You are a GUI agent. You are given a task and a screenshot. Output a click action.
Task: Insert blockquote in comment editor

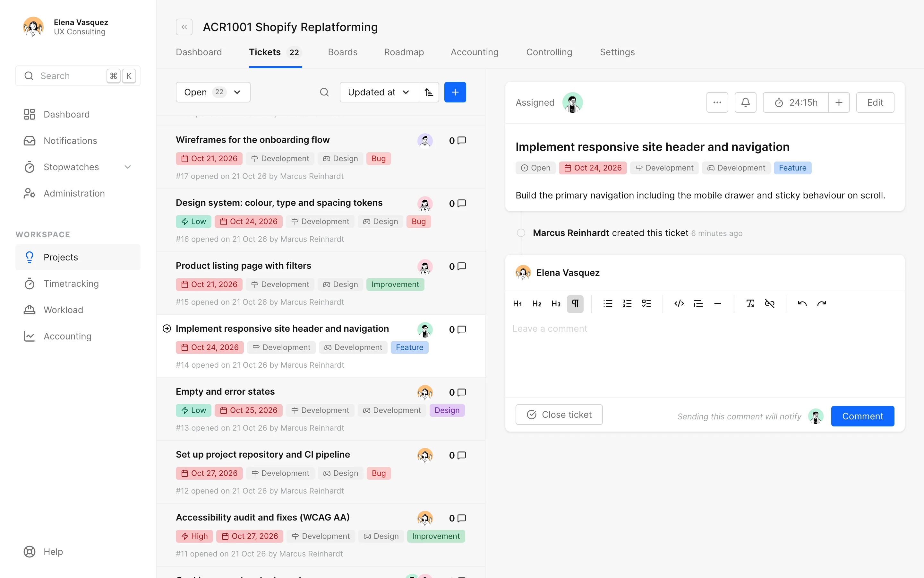coord(698,303)
